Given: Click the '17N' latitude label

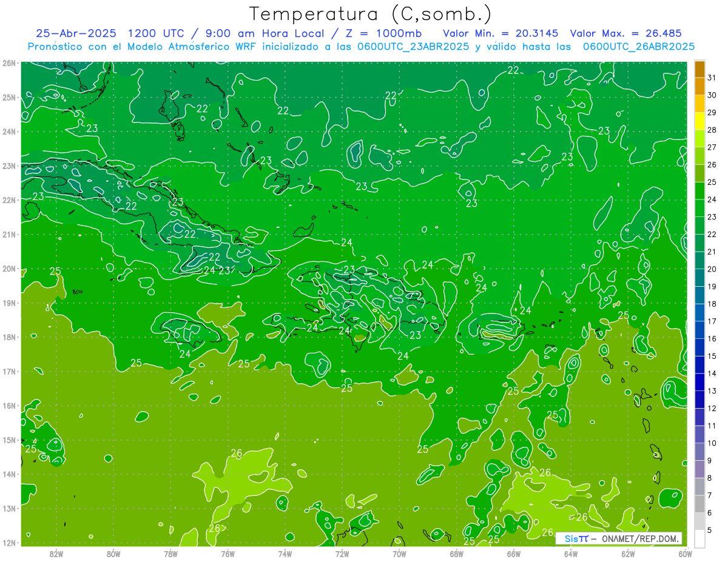Looking at the screenshot, I should point(9,372).
